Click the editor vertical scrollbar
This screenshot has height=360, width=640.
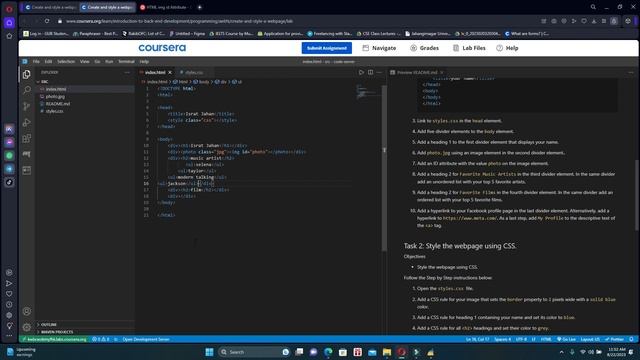tap(384, 167)
